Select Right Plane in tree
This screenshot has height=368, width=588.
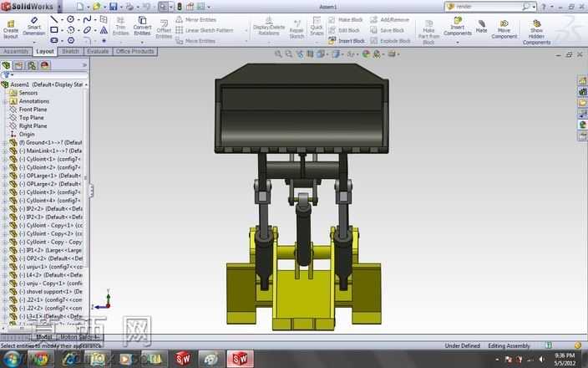(x=33, y=125)
